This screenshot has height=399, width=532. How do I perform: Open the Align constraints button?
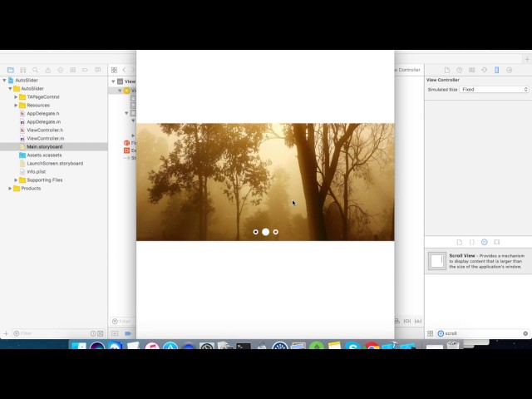point(397,321)
